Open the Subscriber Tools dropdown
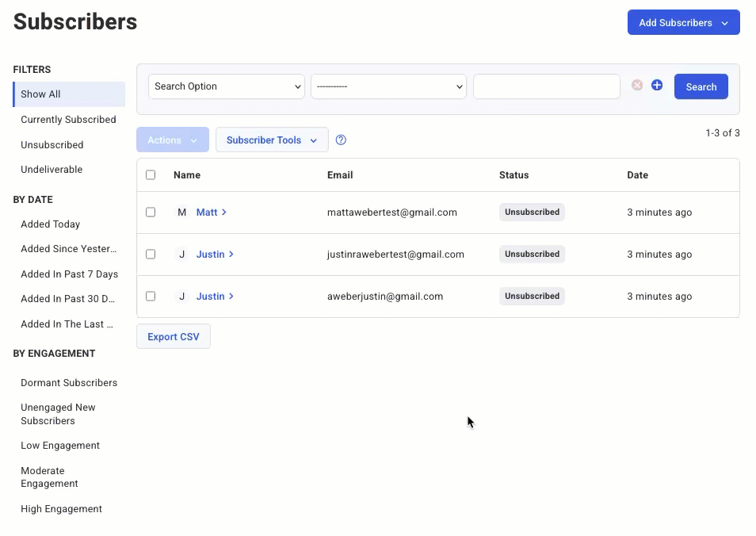Screen dimensions: 756x536 pyautogui.click(x=272, y=140)
